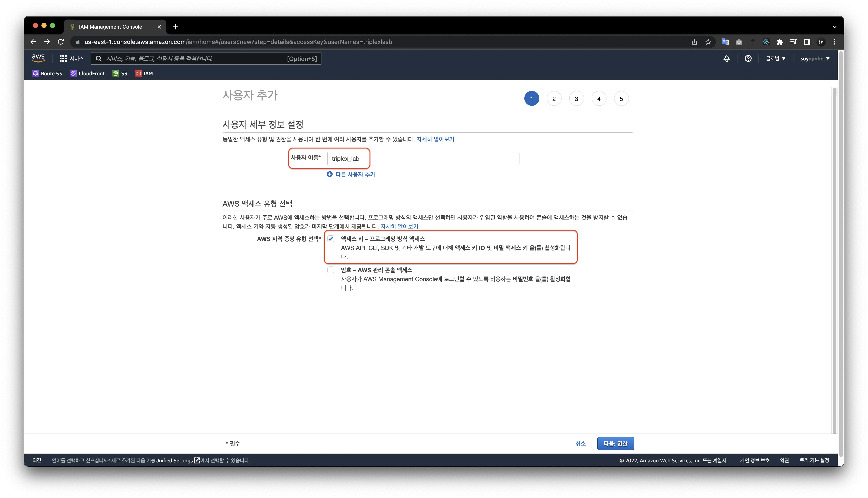Click the 사용자 이름 input field
Image resolution: width=868 pixels, height=498 pixels.
click(x=423, y=158)
